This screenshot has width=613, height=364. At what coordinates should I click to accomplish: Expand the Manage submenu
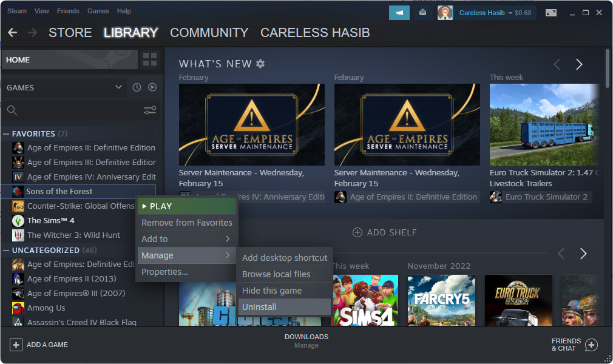[x=187, y=255]
